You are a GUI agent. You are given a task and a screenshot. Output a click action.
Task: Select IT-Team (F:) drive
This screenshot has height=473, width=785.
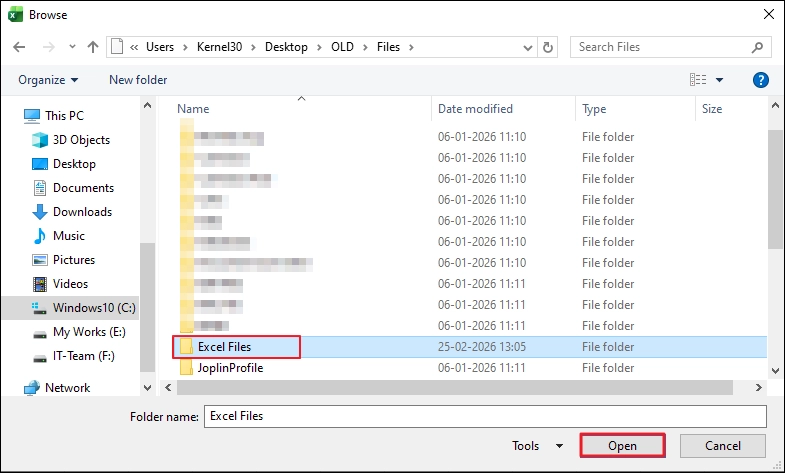click(x=84, y=356)
